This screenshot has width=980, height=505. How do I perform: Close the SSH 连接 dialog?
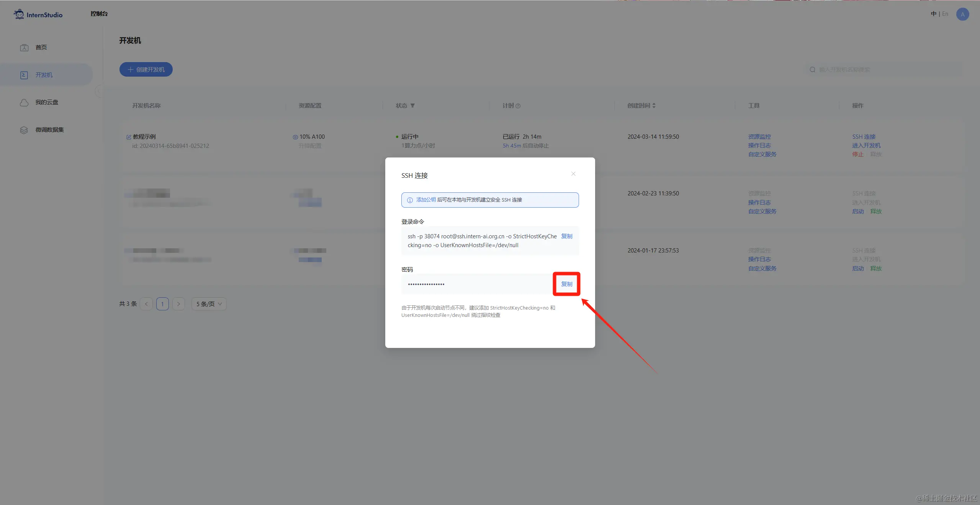point(573,174)
